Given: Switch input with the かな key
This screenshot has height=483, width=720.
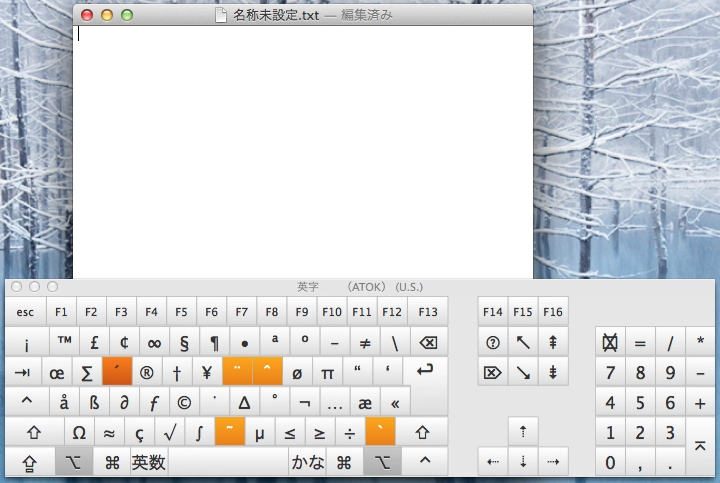Looking at the screenshot, I should coord(307,462).
